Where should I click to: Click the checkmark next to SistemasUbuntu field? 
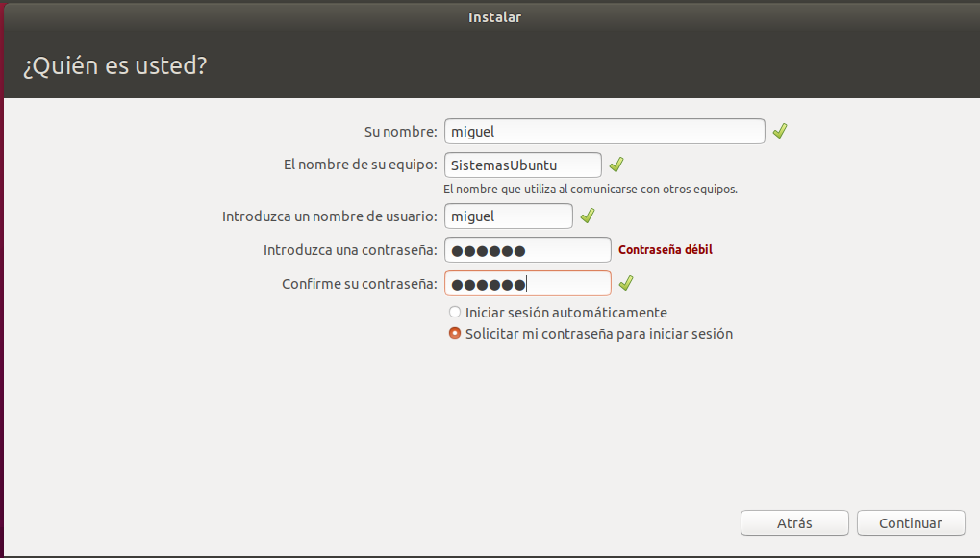point(616,165)
